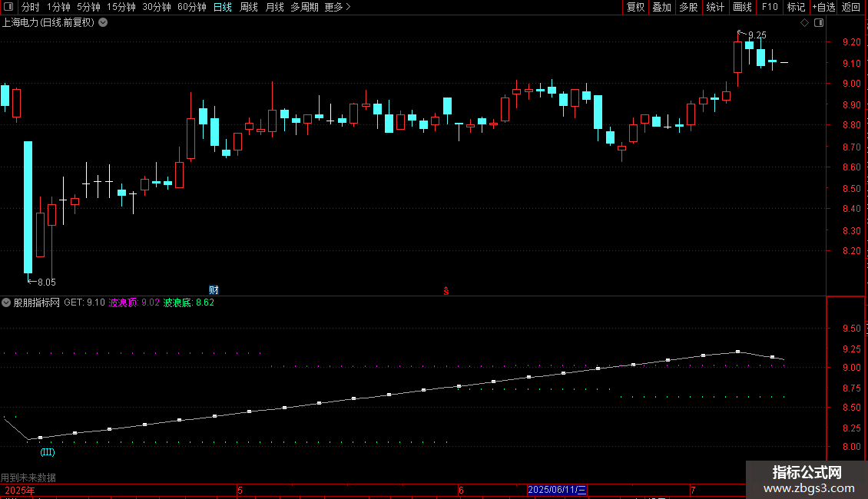This screenshot has width=868, height=499.
Task: Click the GET: 9.10 indicator value
Action: coord(84,302)
